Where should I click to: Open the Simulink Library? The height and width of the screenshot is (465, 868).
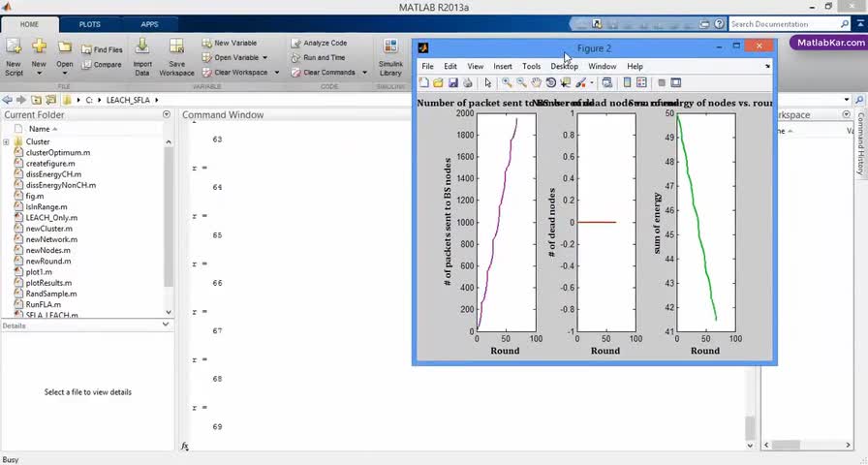tap(390, 57)
